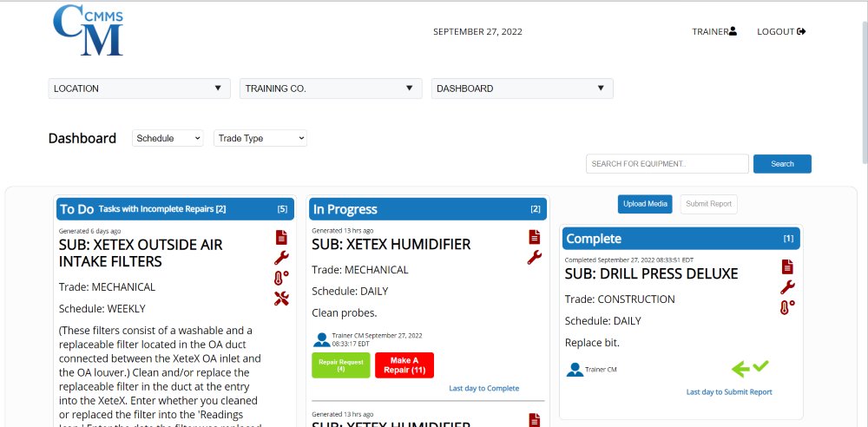The height and width of the screenshot is (427, 868).
Task: Click wrench icon on Drill Press Deluxe
Action: point(787,287)
